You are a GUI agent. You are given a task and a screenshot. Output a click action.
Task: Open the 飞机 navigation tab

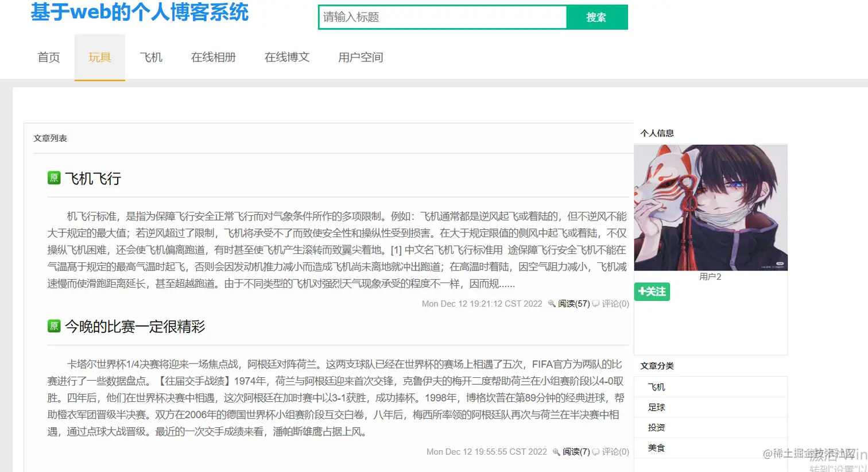pyautogui.click(x=151, y=57)
